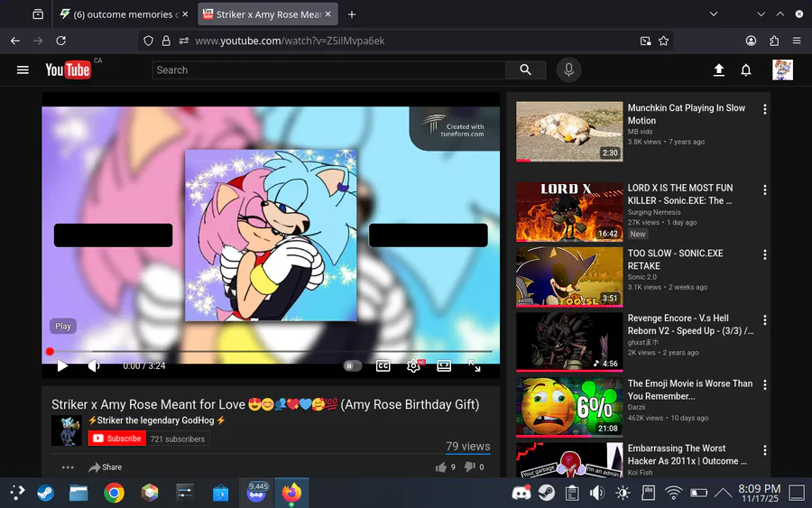Go to the YouTube home logo
The image size is (812, 508).
coord(68,69)
